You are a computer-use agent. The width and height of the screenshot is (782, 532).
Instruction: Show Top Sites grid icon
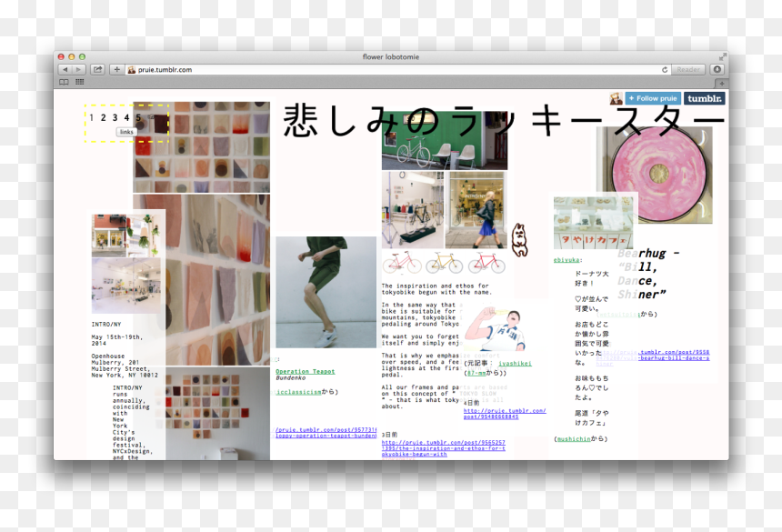pyautogui.click(x=79, y=82)
